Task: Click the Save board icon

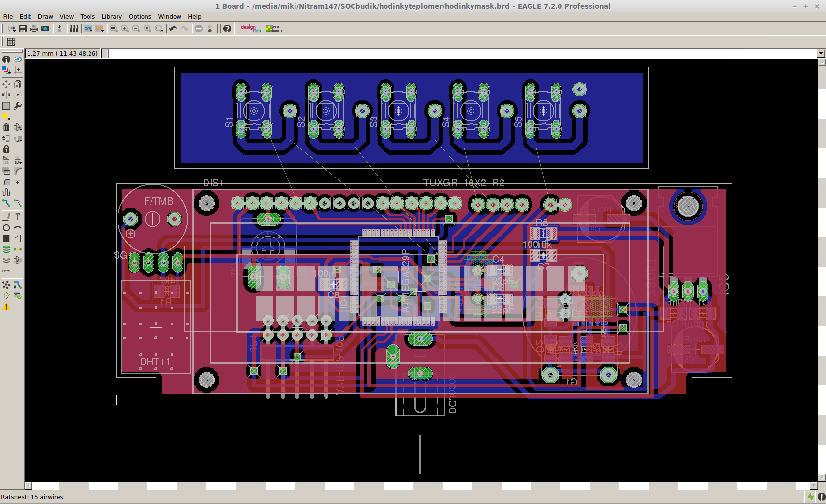Action: (23, 29)
